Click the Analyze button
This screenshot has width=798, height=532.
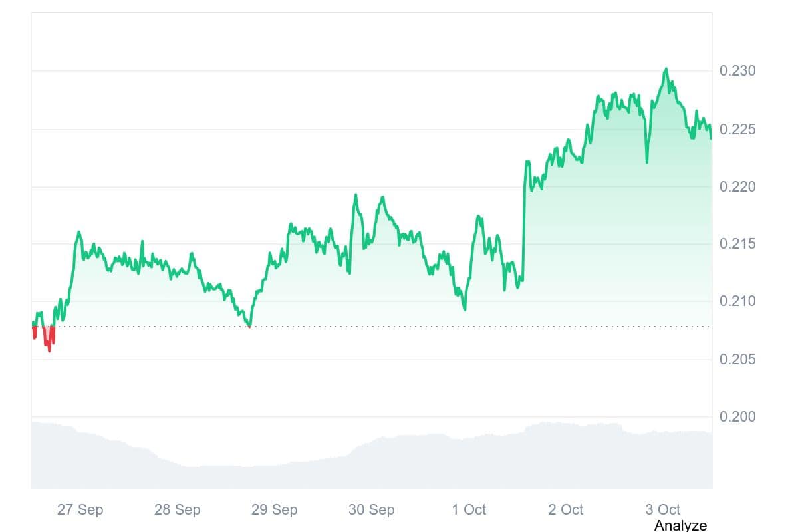pos(680,525)
